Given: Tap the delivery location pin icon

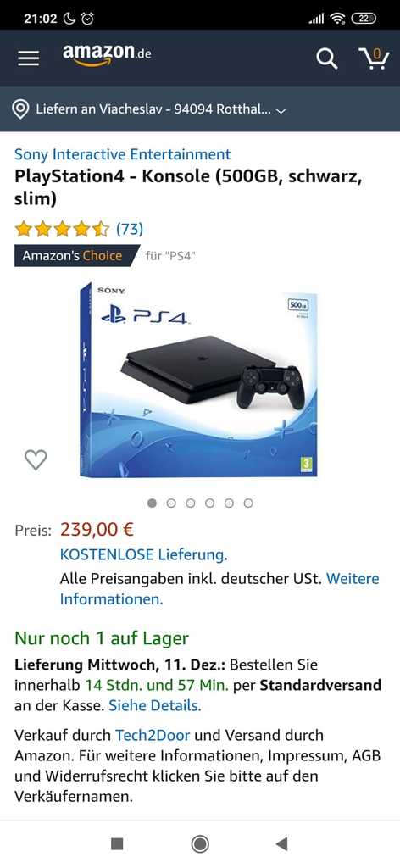Looking at the screenshot, I should click(x=20, y=109).
